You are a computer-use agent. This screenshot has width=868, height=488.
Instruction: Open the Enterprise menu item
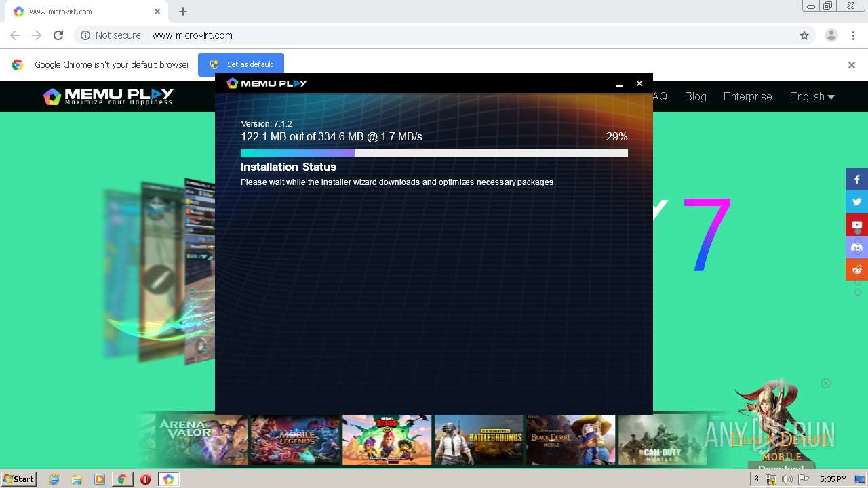(x=747, y=96)
